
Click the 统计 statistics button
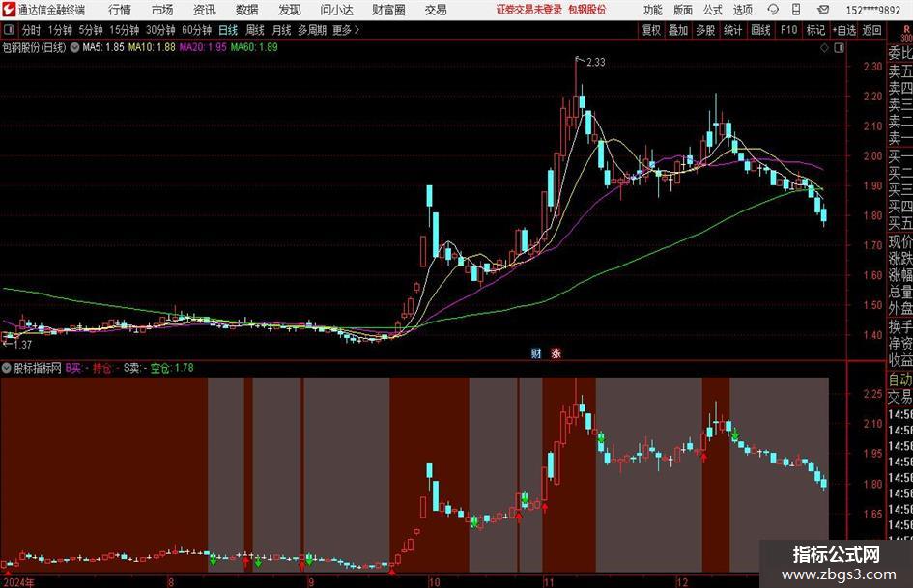(x=732, y=30)
